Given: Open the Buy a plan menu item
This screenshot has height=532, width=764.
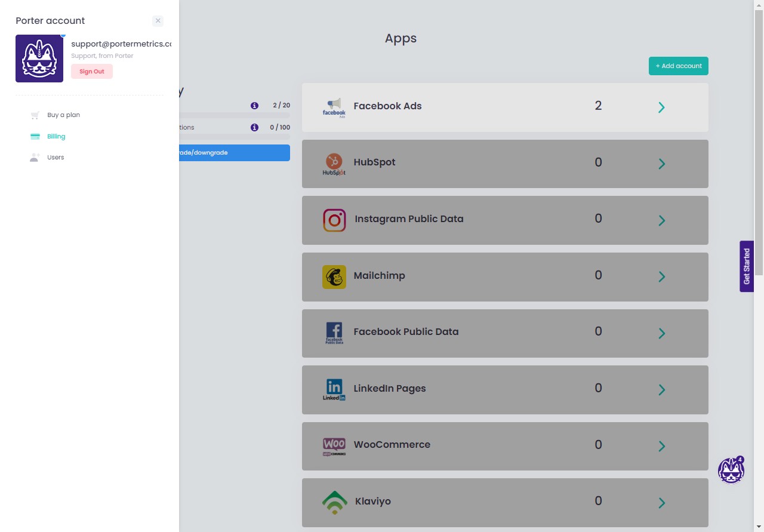Looking at the screenshot, I should (63, 115).
